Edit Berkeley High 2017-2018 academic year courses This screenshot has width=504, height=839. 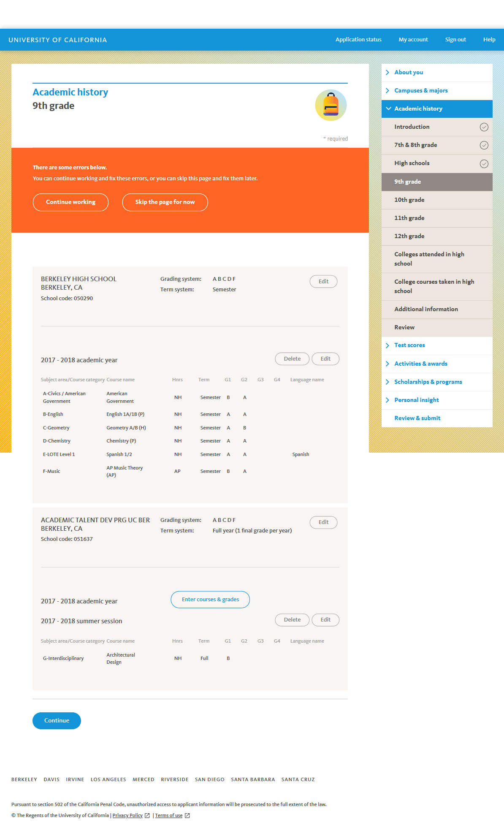(325, 359)
